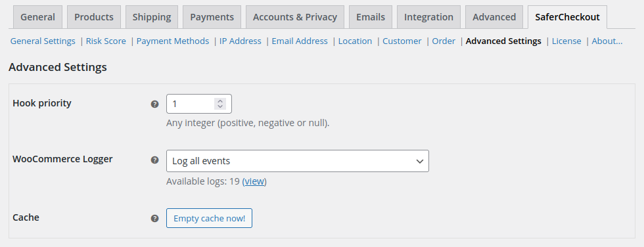
Task: Open the Risk Score section link
Action: point(106,41)
